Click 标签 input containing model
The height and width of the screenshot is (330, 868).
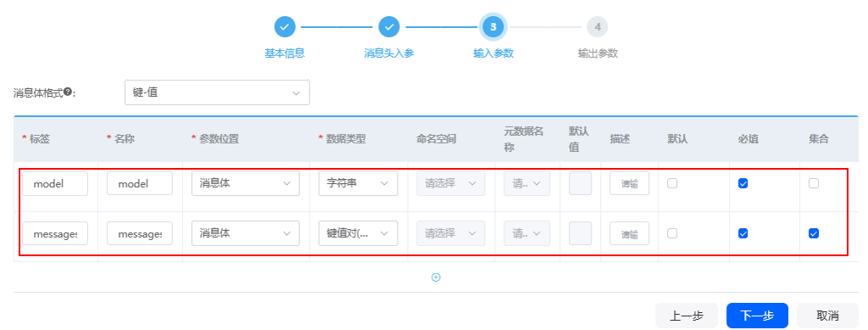pyautogui.click(x=55, y=183)
